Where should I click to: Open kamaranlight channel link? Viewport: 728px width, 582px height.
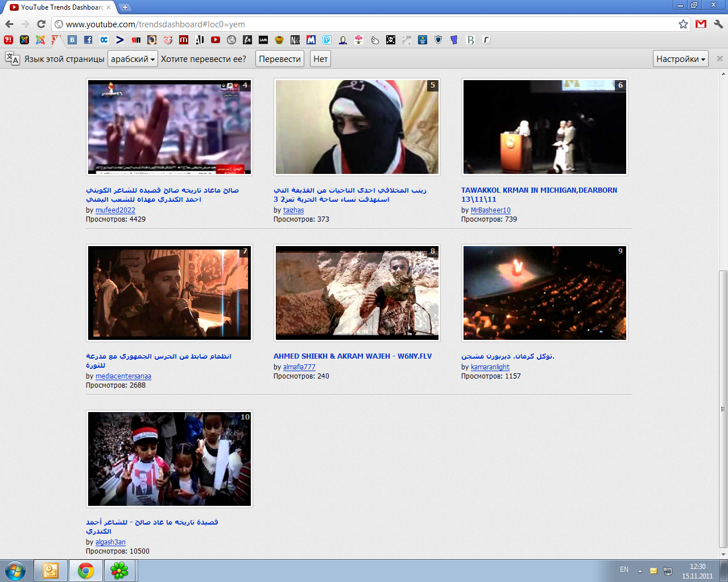click(490, 367)
